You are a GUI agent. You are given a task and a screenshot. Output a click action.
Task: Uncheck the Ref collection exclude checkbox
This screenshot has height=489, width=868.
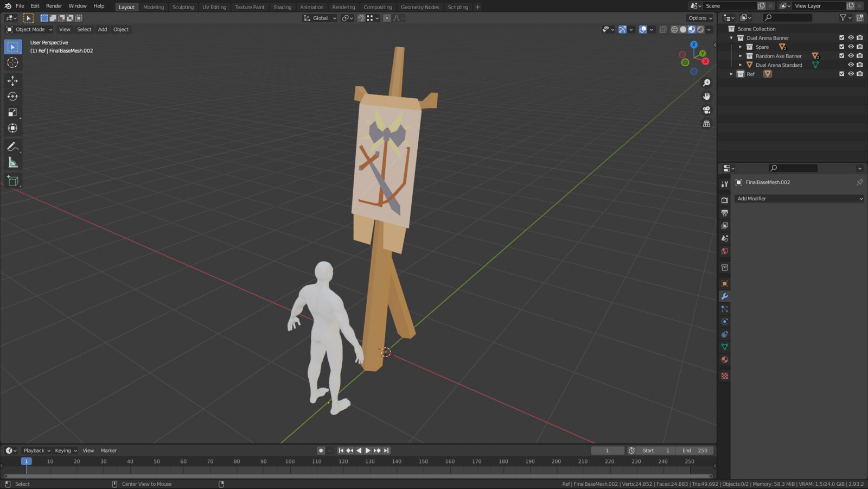(x=842, y=74)
